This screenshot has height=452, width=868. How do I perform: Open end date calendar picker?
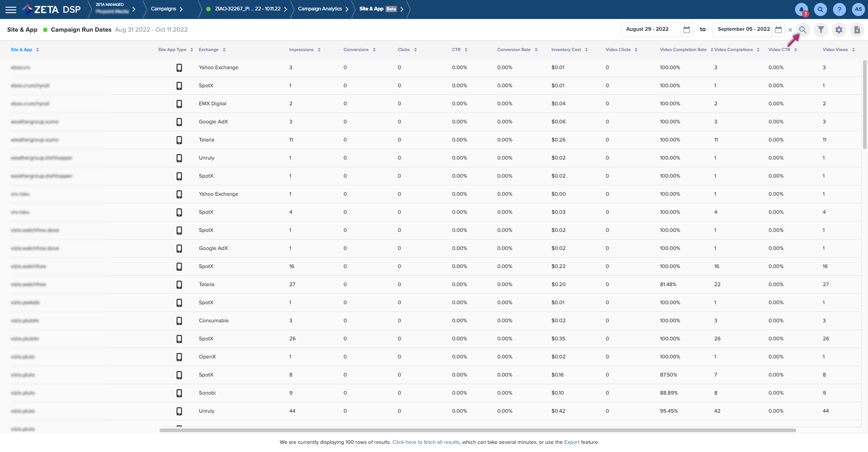point(778,30)
